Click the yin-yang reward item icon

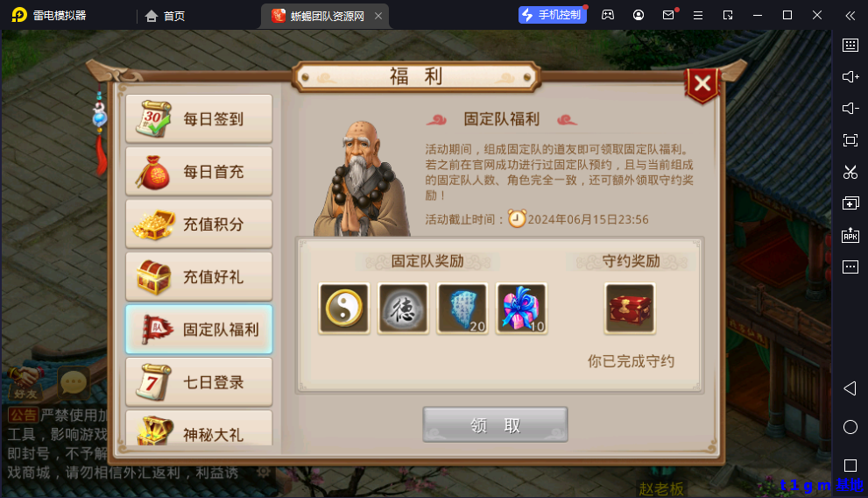click(343, 309)
